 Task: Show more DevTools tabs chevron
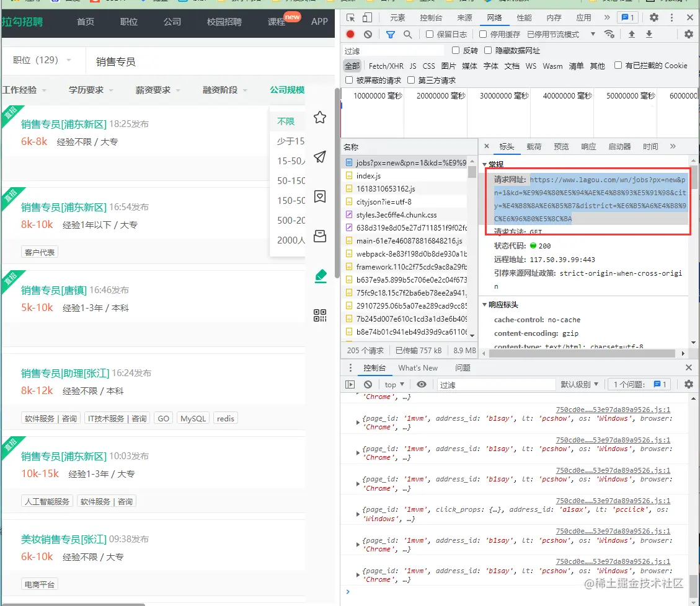(607, 17)
